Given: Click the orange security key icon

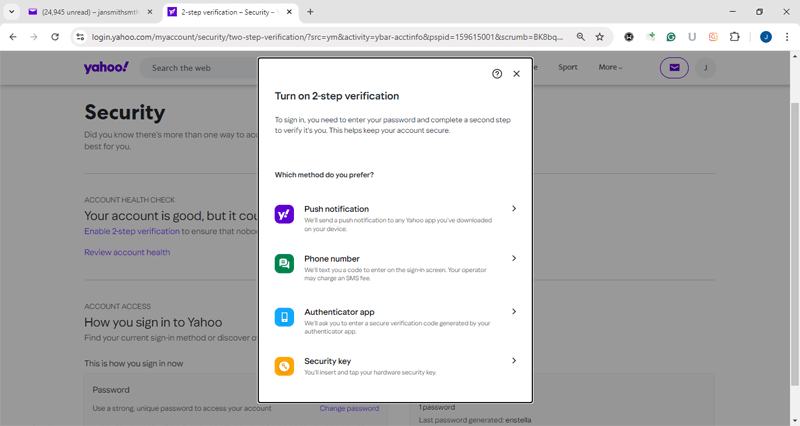Looking at the screenshot, I should (x=284, y=366).
